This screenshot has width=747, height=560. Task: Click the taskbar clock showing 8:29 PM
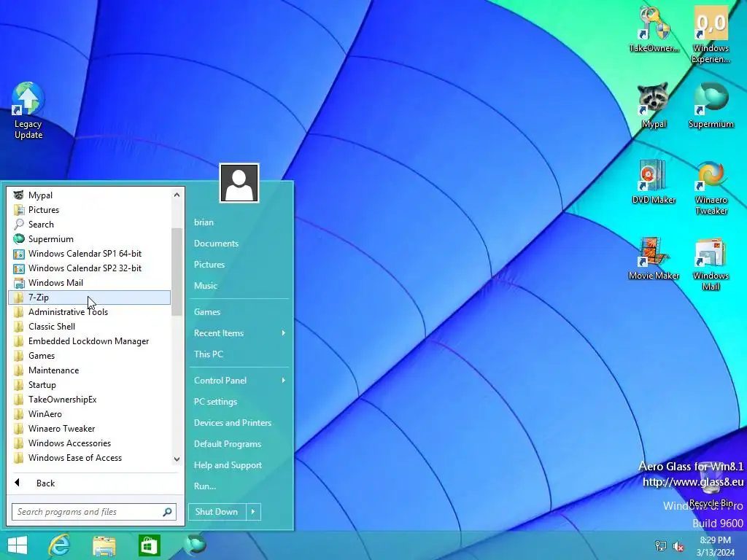[715, 546]
